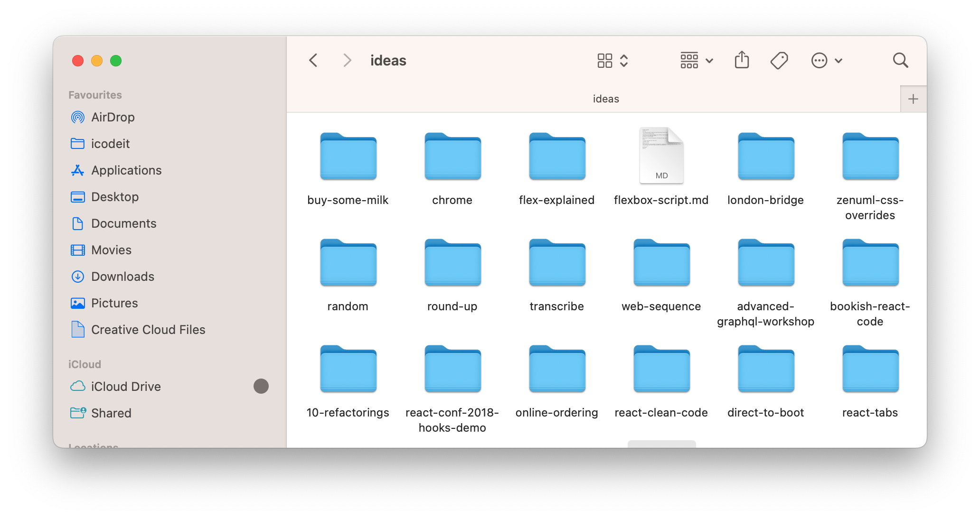Select the london-bridge folder

click(765, 157)
